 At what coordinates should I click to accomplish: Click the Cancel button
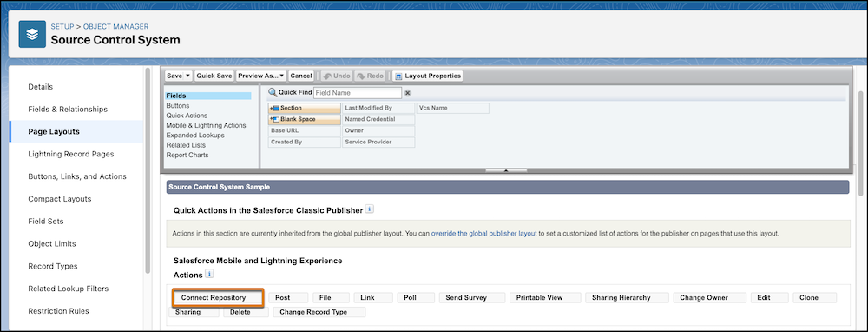pyautogui.click(x=301, y=76)
